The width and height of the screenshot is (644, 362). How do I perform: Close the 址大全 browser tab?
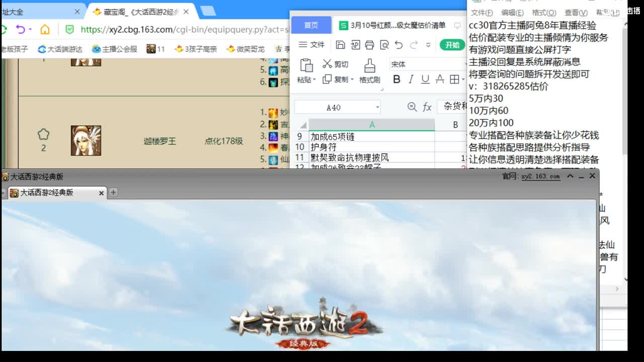tap(77, 12)
